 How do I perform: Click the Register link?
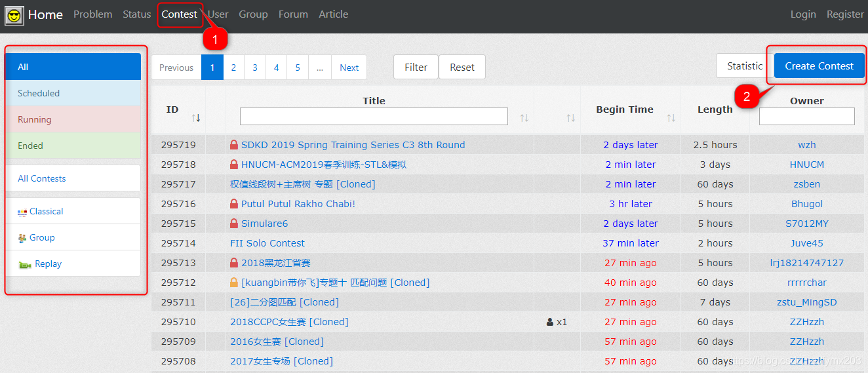point(845,14)
